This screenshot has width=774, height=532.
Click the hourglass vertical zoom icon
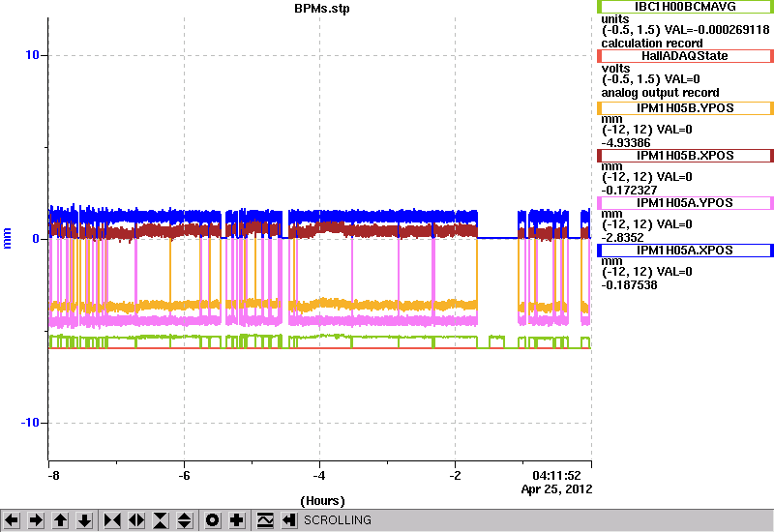tap(161, 520)
